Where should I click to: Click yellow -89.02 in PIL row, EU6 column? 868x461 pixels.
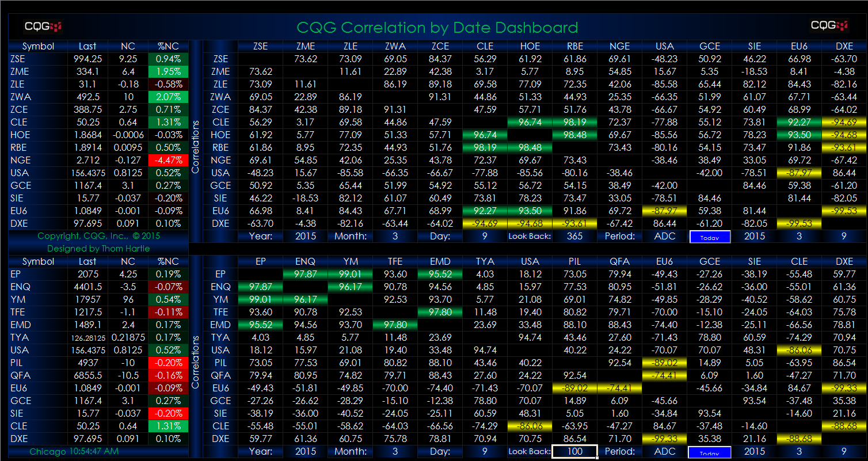coord(664,363)
